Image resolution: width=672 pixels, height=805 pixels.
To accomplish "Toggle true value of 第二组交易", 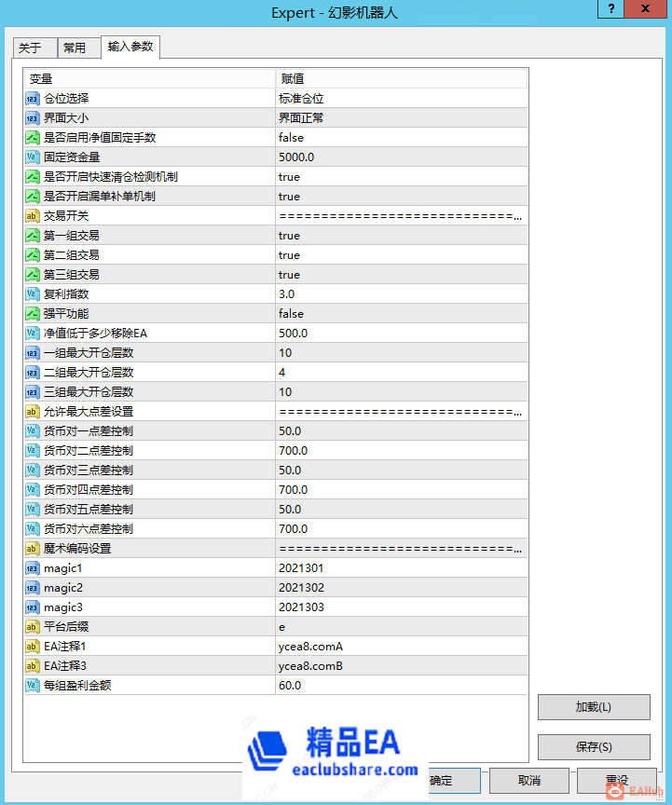I will [402, 254].
